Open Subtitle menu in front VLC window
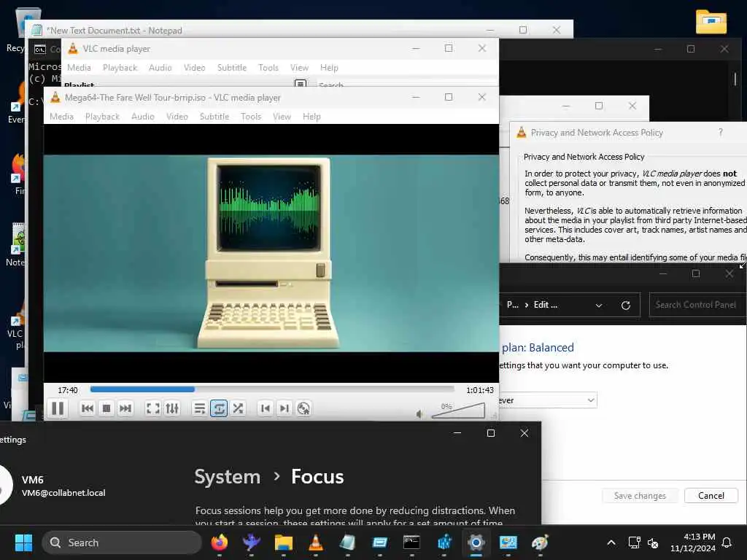Screen dimensions: 747x560 tap(214, 117)
